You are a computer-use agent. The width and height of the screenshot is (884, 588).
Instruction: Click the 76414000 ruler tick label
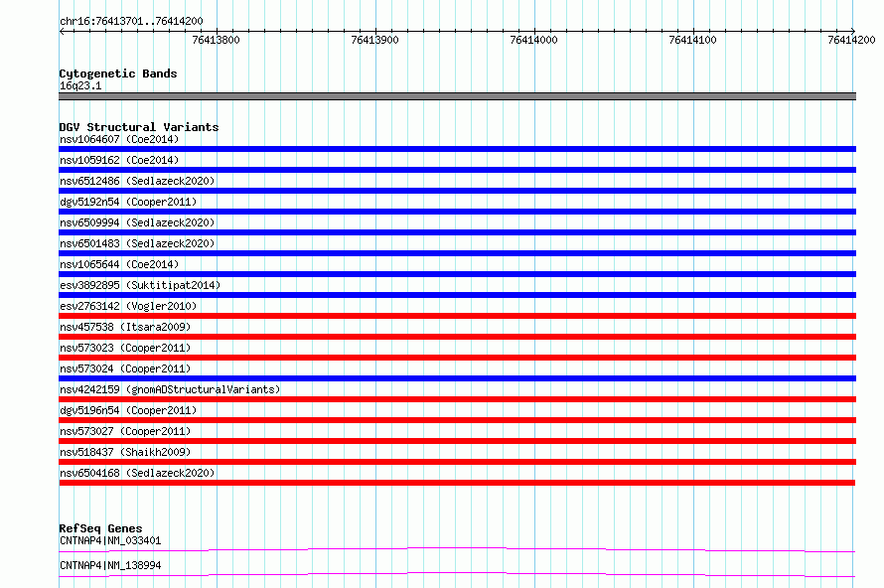(534, 40)
